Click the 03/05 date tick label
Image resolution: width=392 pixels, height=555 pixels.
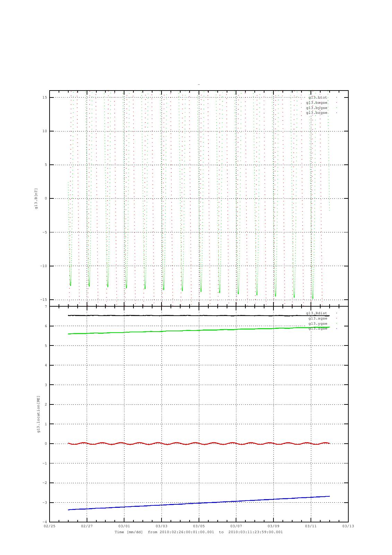click(199, 526)
